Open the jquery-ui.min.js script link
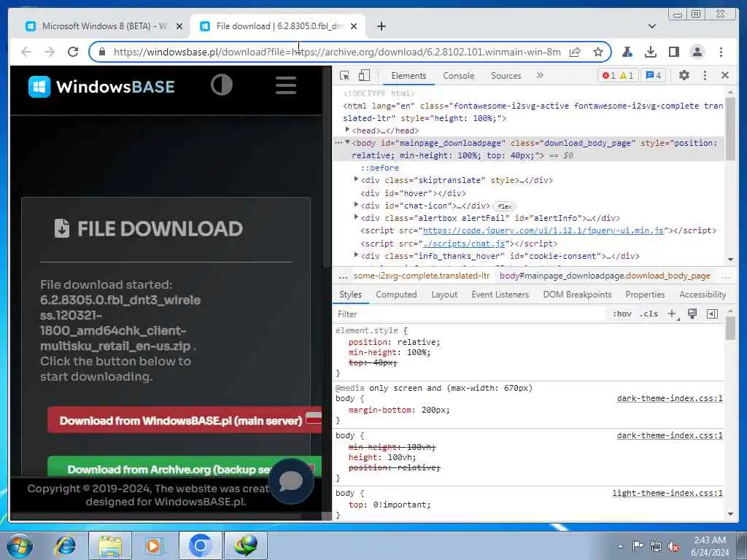Viewport: 747px width, 560px height. point(543,230)
